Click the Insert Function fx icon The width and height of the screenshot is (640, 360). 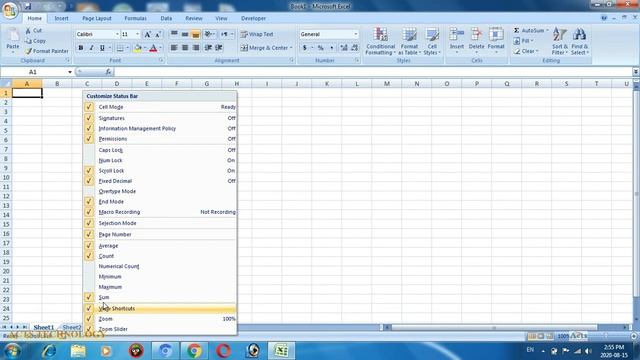click(x=108, y=72)
